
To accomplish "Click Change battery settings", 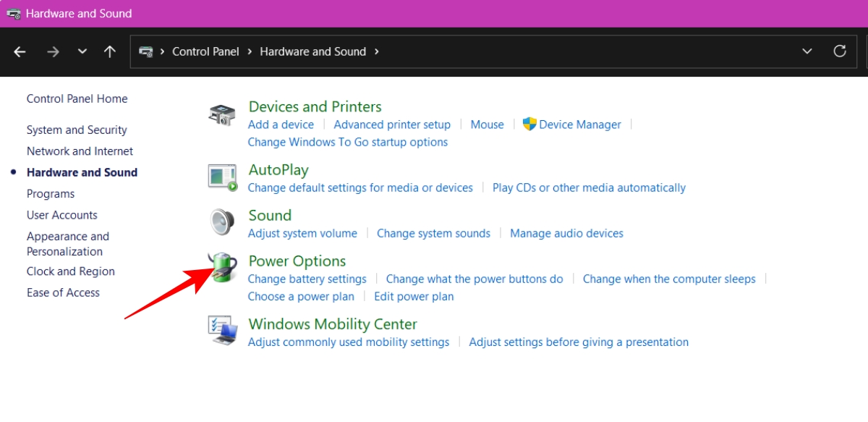I will pos(307,279).
